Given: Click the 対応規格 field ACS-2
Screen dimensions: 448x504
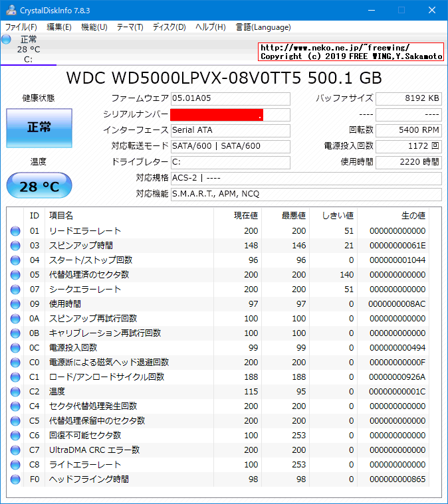Looking at the screenshot, I should [306, 178].
